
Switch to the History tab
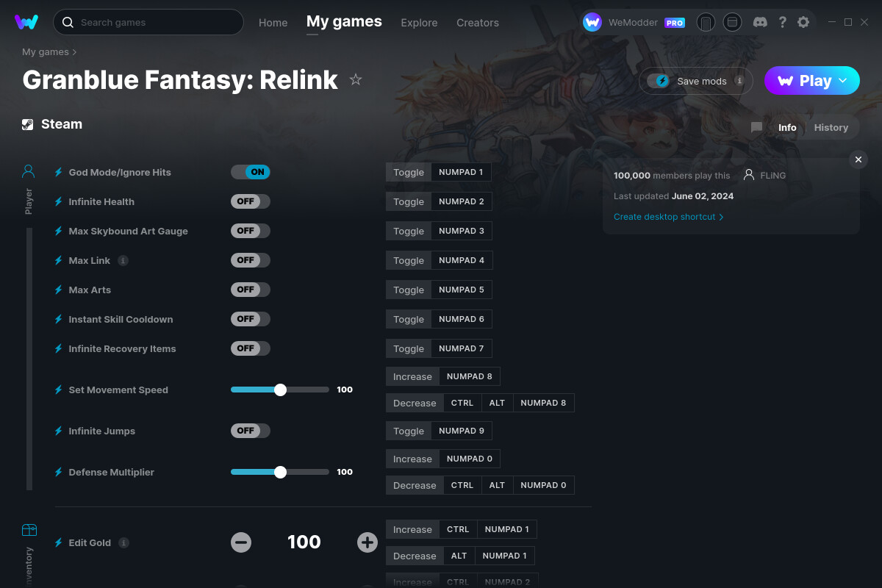[831, 127]
